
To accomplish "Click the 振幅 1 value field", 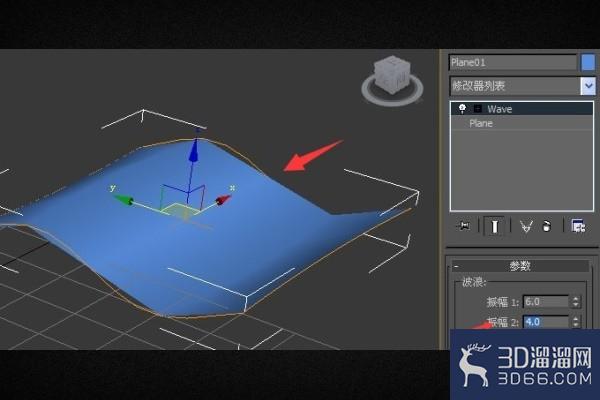I will click(x=546, y=302).
